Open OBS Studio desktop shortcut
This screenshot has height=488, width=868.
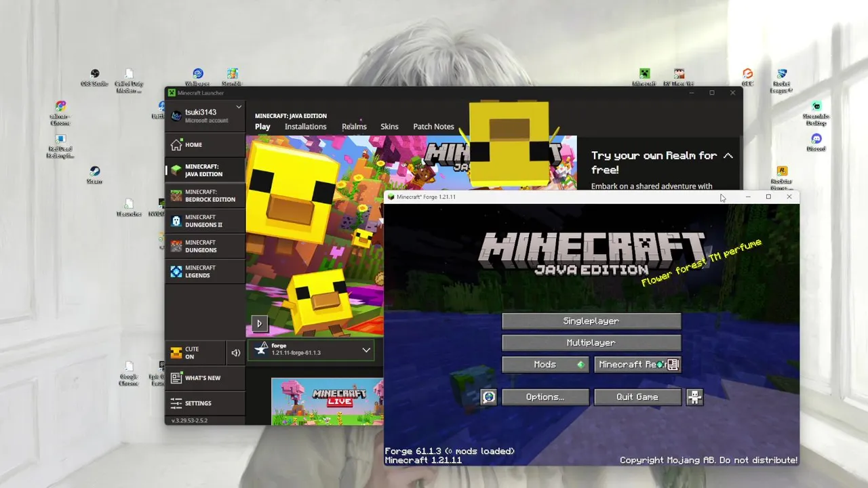click(x=95, y=77)
